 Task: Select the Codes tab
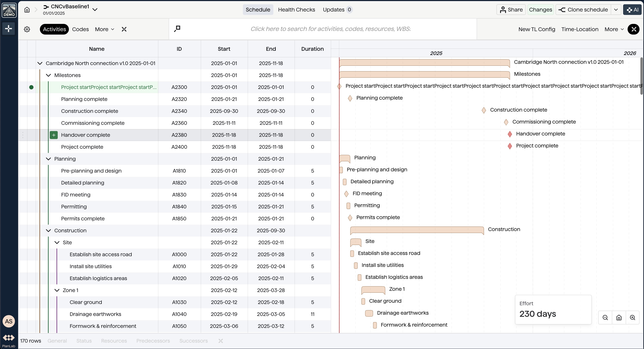[80, 29]
